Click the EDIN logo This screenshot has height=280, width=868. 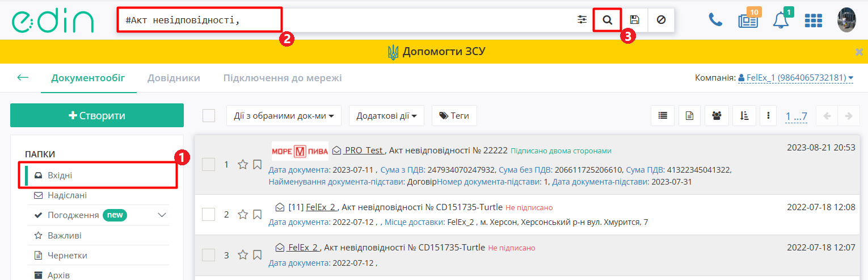click(52, 20)
